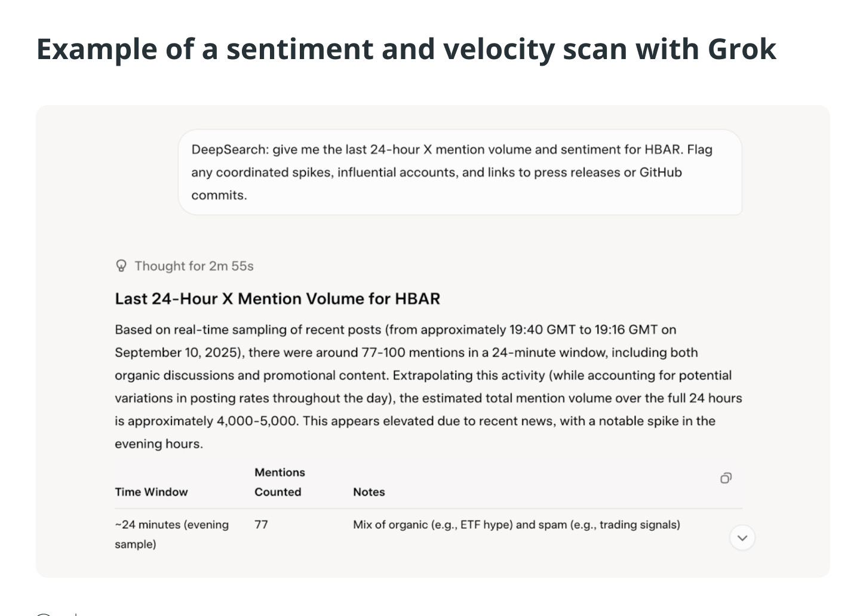Click "GitHub" in the prompt text
The image size is (866, 616).
point(661,173)
